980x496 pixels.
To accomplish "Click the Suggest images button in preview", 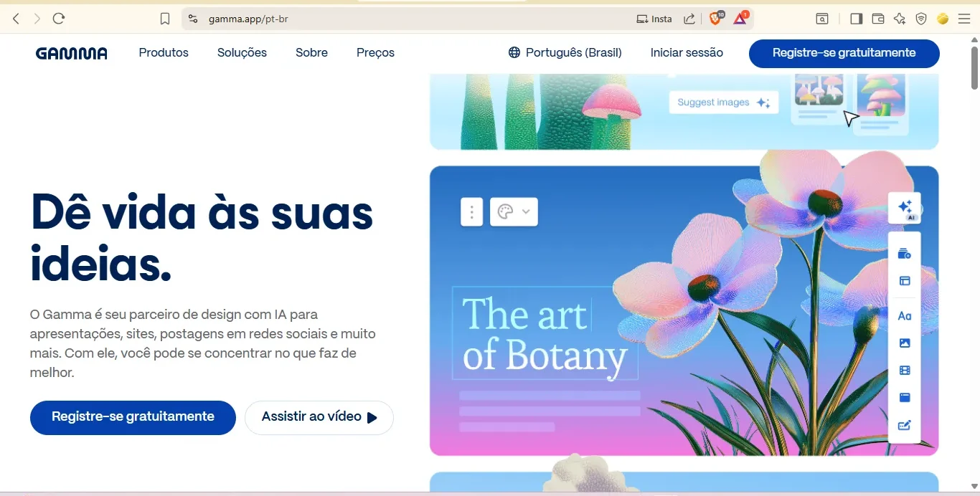I will point(723,102).
